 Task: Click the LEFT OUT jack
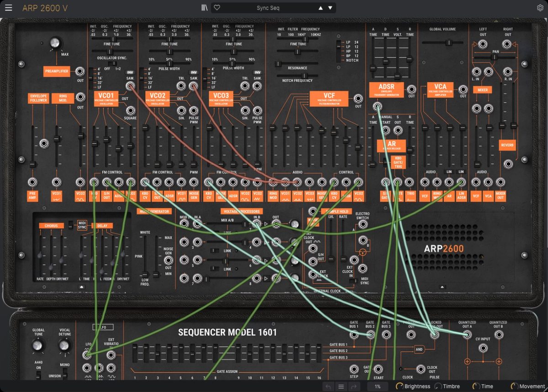pos(483,44)
